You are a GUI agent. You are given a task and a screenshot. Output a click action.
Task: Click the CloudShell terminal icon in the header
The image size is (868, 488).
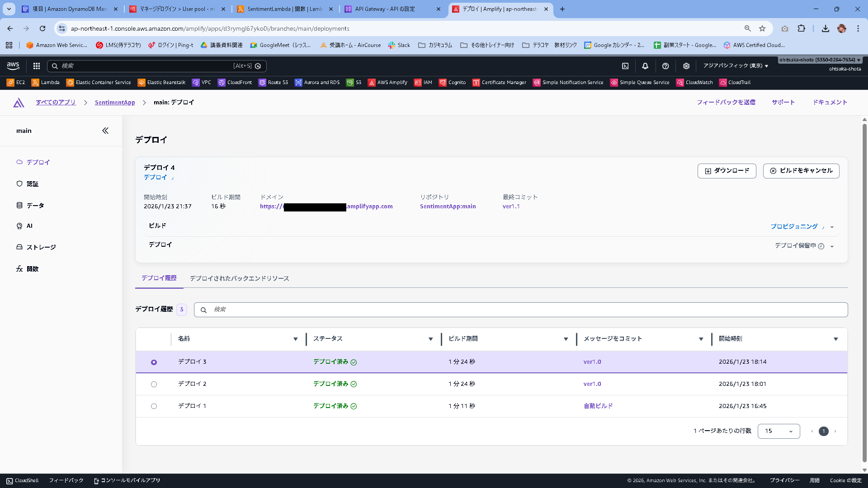(625, 66)
